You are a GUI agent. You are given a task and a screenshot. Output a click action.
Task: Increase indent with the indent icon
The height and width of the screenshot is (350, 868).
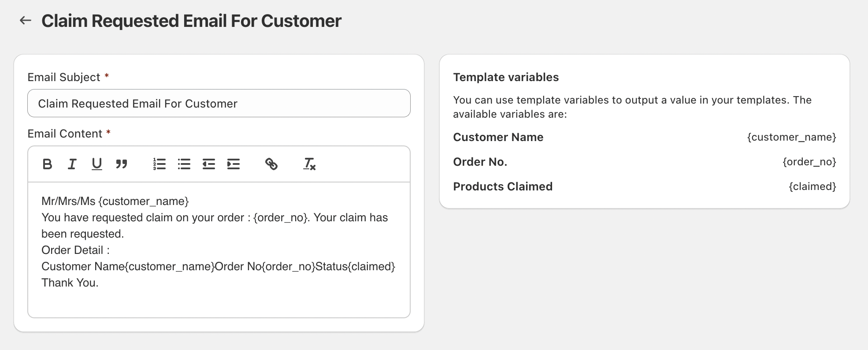coord(233,164)
